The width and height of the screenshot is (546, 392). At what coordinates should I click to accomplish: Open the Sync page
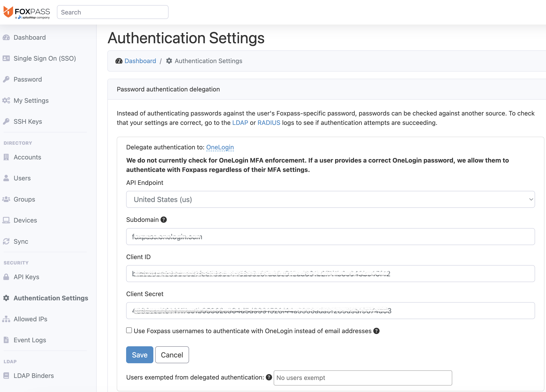(x=21, y=241)
